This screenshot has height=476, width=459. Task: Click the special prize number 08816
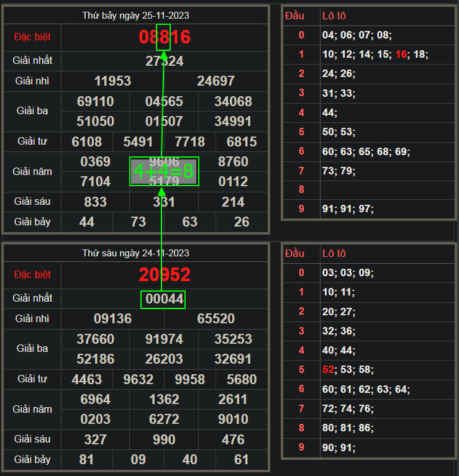coord(165,37)
